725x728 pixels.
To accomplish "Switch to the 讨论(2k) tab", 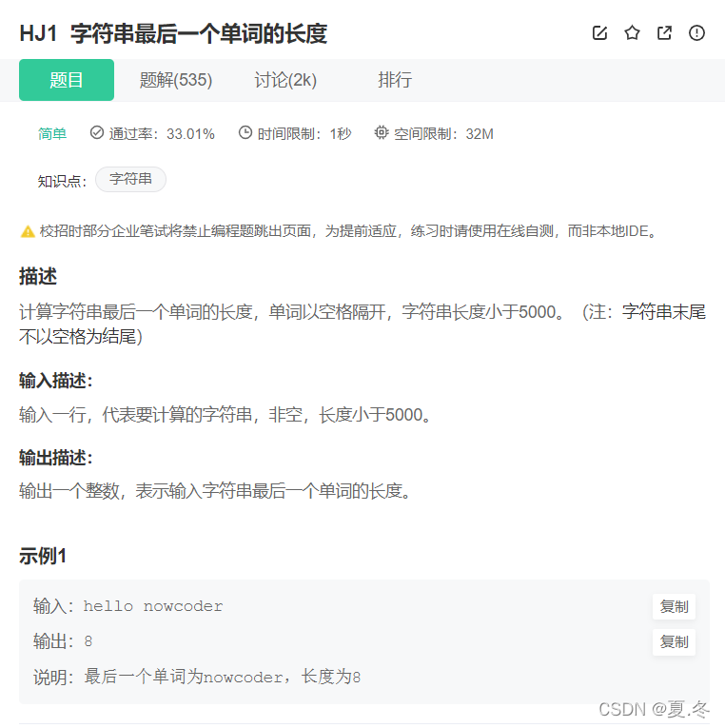I will pos(285,80).
